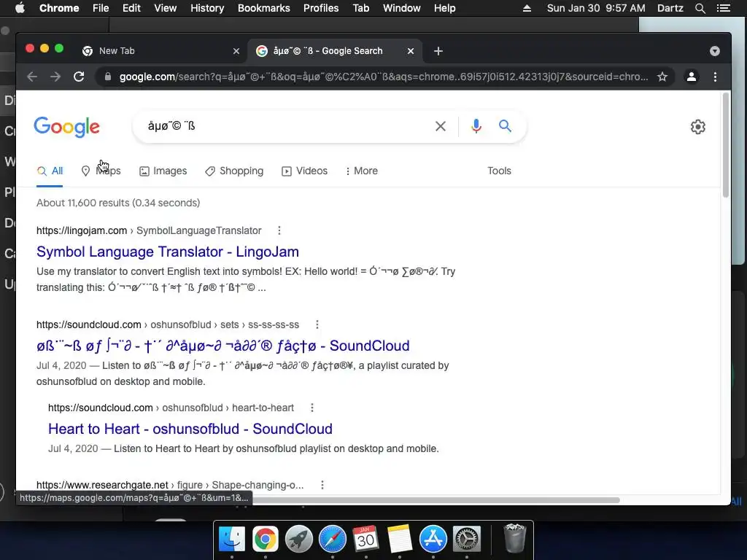Switch to Maps results
The image size is (747, 560).
click(x=101, y=171)
